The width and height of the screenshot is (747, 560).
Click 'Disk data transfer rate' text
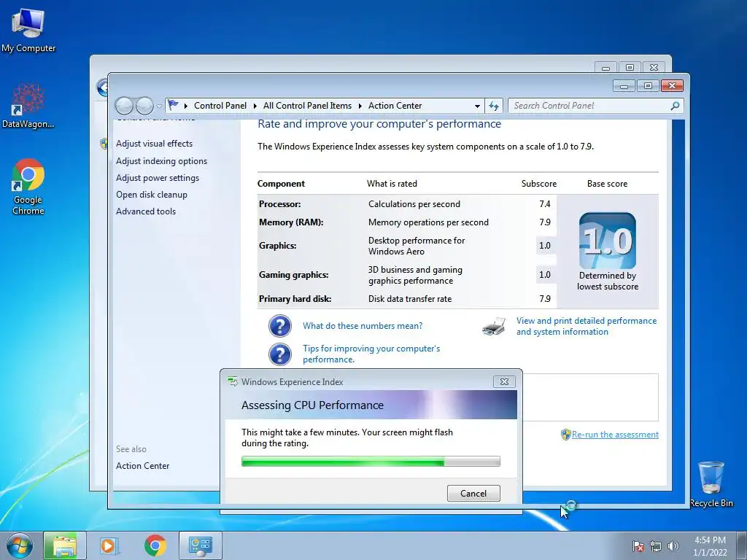[x=410, y=299]
